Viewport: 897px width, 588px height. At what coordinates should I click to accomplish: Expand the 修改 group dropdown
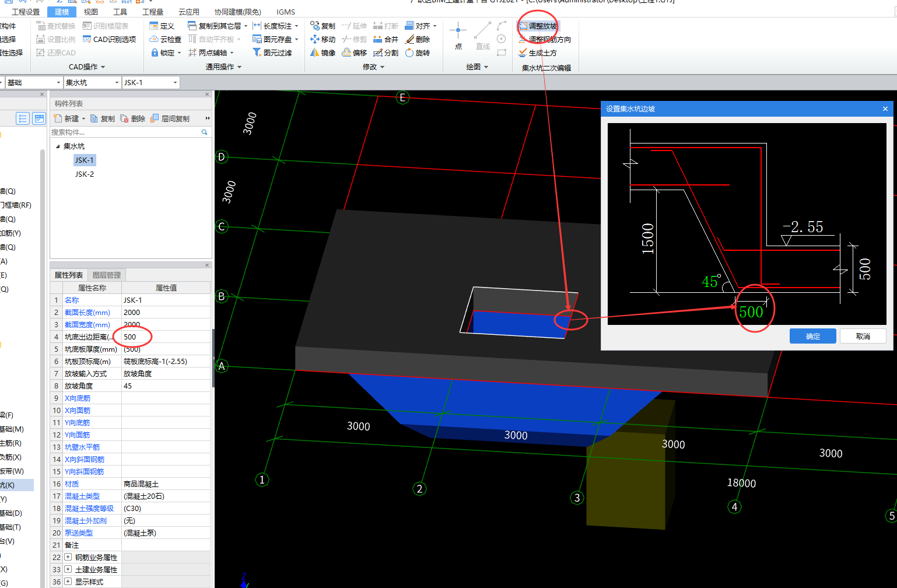[374, 67]
